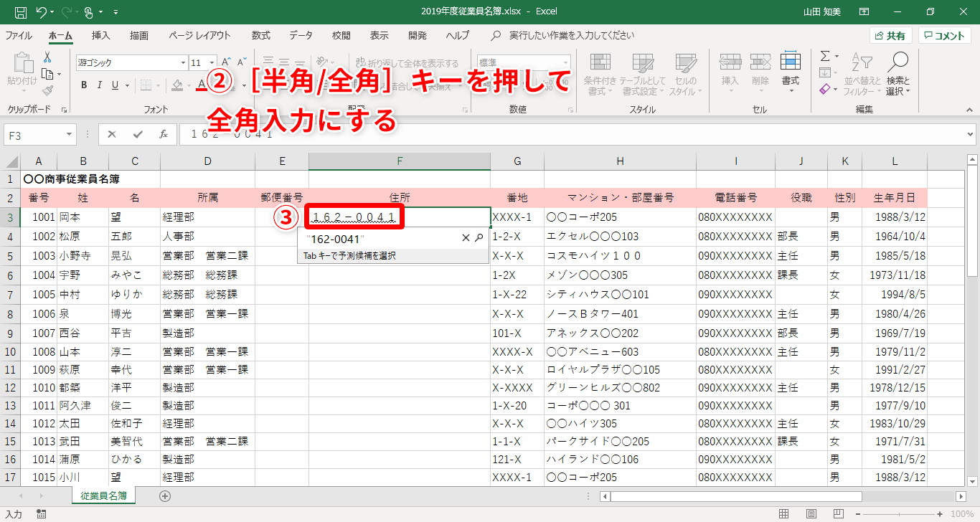Image resolution: width=980 pixels, height=522 pixels.
Task: Save the workbook from the quick access toolbar
Action: pos(21,12)
